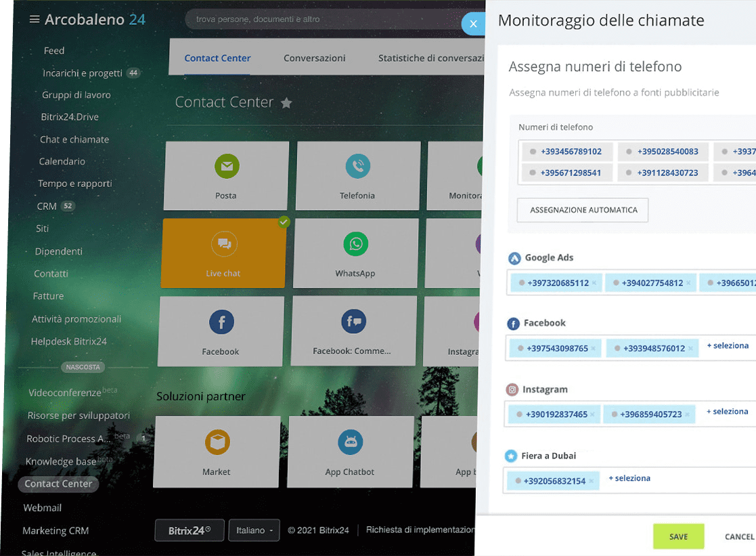Viewport: 756px width, 556px height.
Task: Remove number +390192837465 from Instagram
Action: (x=592, y=414)
